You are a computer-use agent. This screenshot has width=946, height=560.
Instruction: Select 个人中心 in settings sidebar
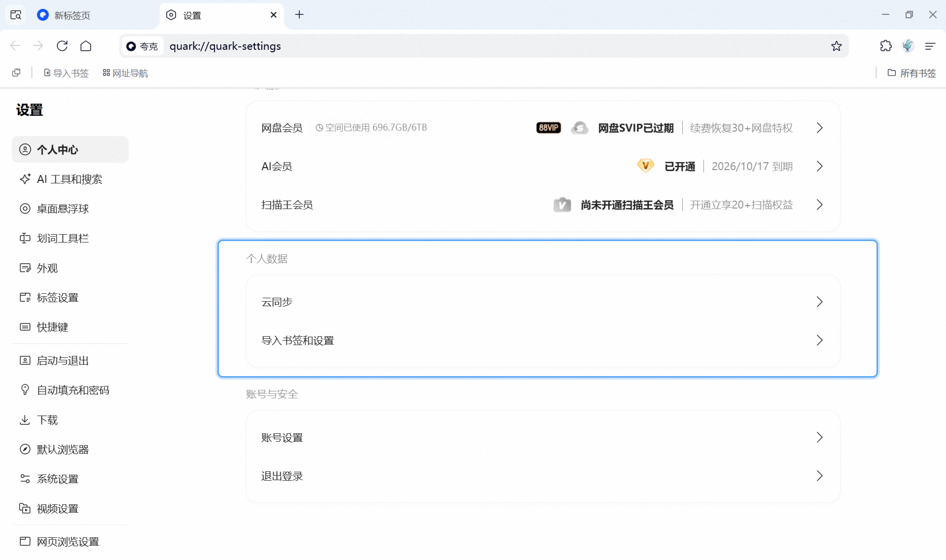pos(70,149)
